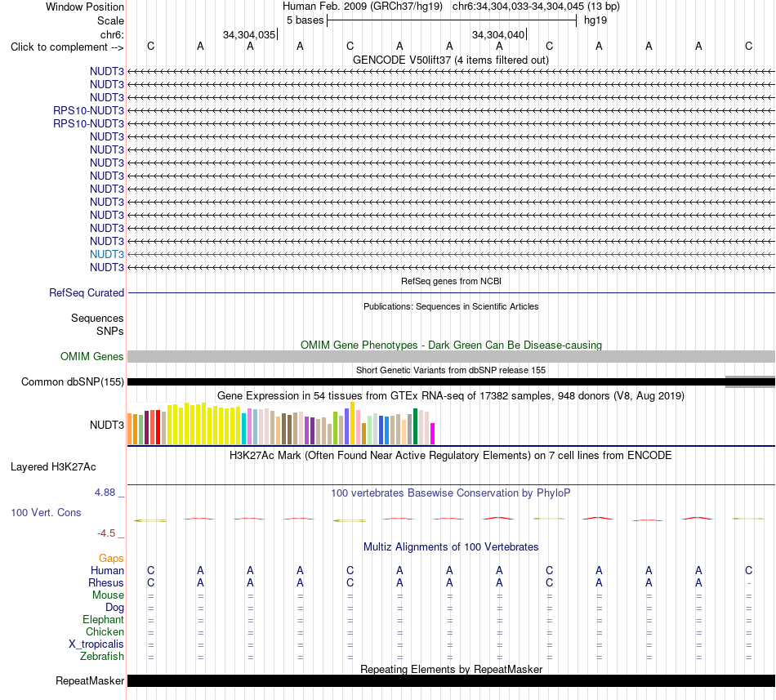Click the 100 Vert. Cons label
Image resolution: width=776 pixels, height=700 pixels.
[x=46, y=512]
